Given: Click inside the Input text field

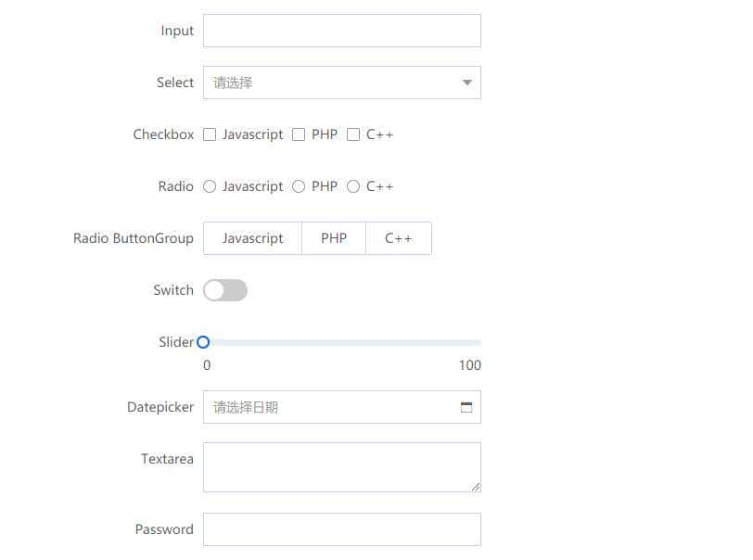Looking at the screenshot, I should pos(341,30).
